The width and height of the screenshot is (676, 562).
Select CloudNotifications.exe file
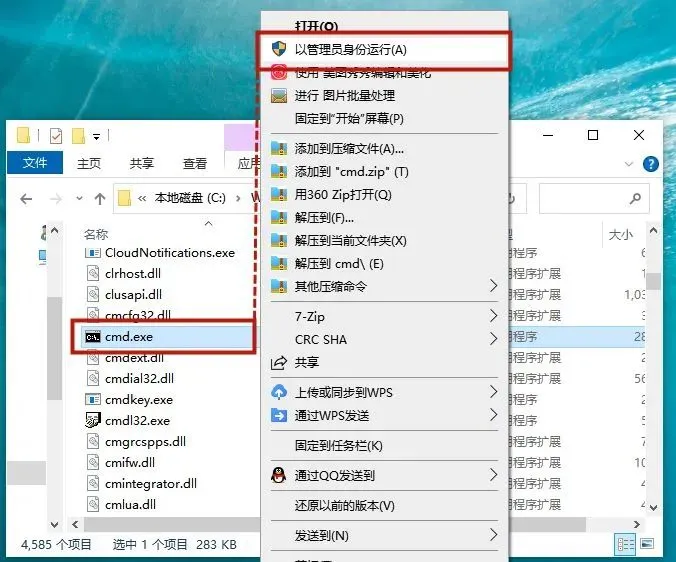[170, 253]
